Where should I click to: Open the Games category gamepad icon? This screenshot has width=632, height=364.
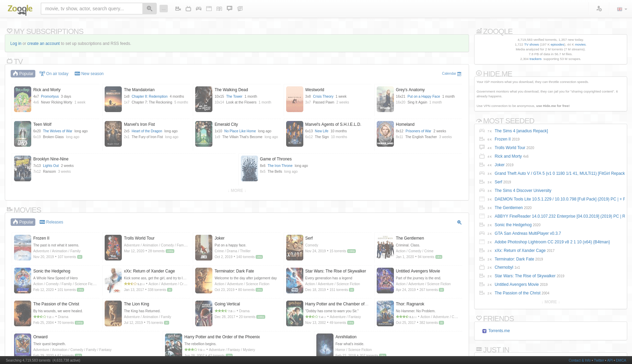tap(199, 9)
